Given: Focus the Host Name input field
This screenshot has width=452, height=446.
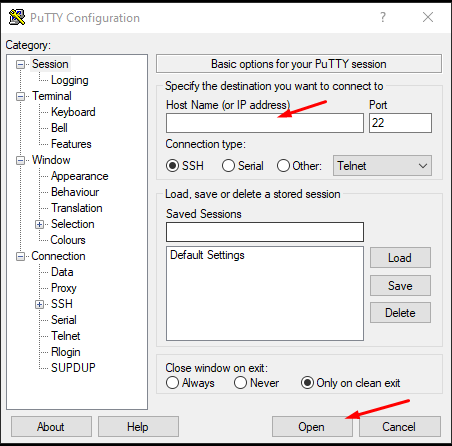Looking at the screenshot, I should coord(265,123).
